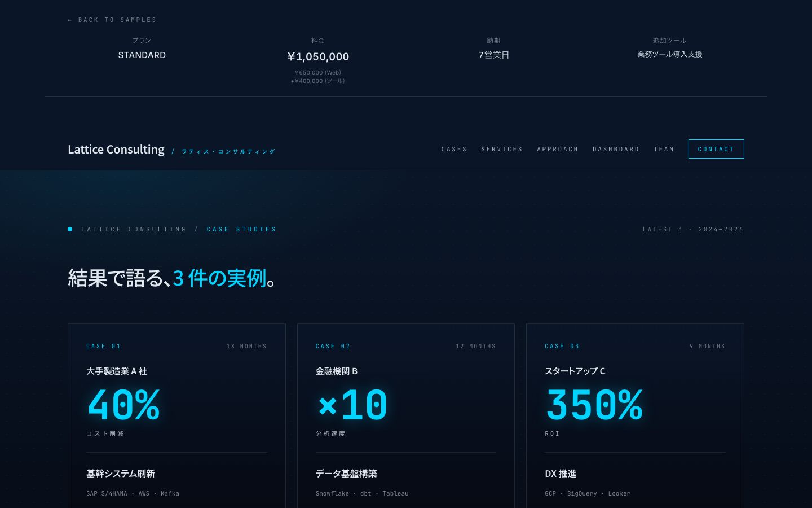This screenshot has height=508, width=812.
Task: Click the back arrow to return to samples
Action: pos(70,20)
